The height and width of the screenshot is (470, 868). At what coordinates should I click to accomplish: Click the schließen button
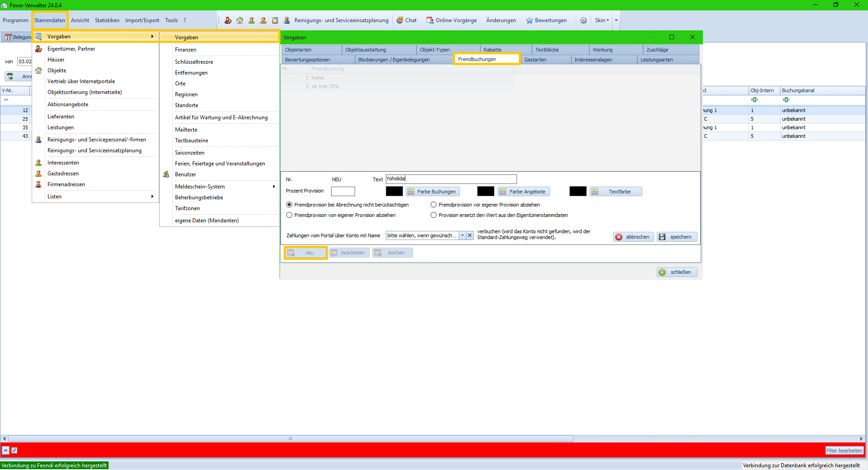pos(677,272)
